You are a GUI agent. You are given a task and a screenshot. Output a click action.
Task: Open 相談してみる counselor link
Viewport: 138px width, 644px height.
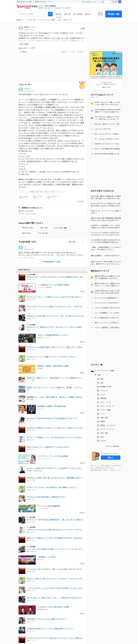click(x=106, y=87)
